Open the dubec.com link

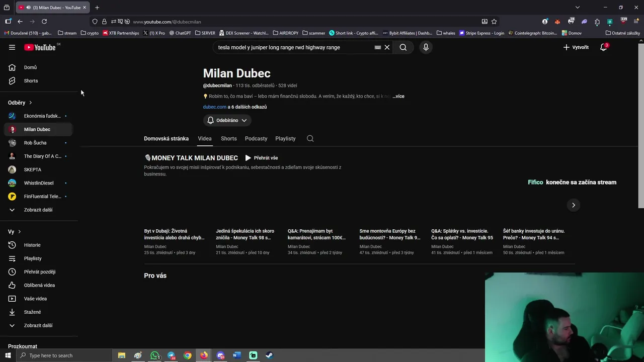tap(215, 107)
